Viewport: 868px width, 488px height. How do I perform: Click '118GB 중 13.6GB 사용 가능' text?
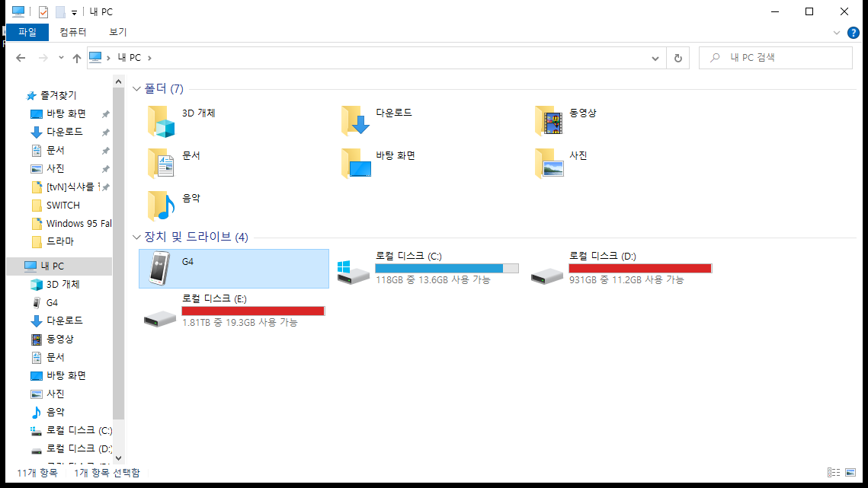pyautogui.click(x=433, y=280)
